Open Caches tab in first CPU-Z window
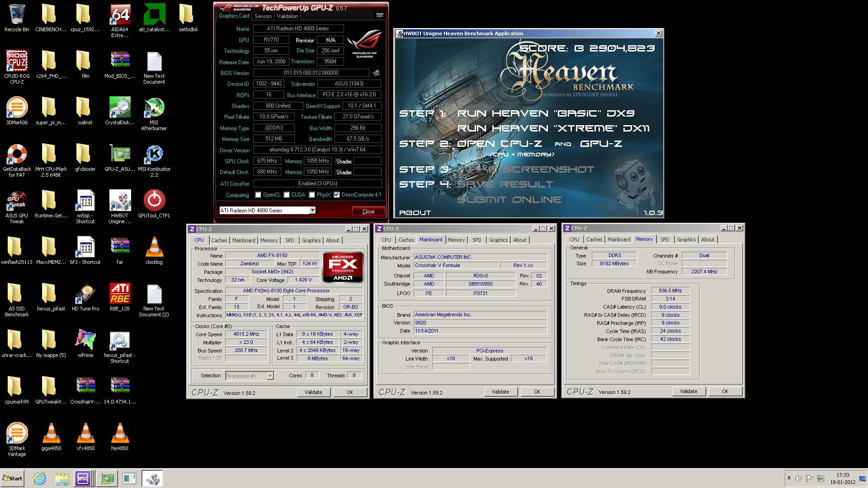868x488 pixels. coord(219,240)
